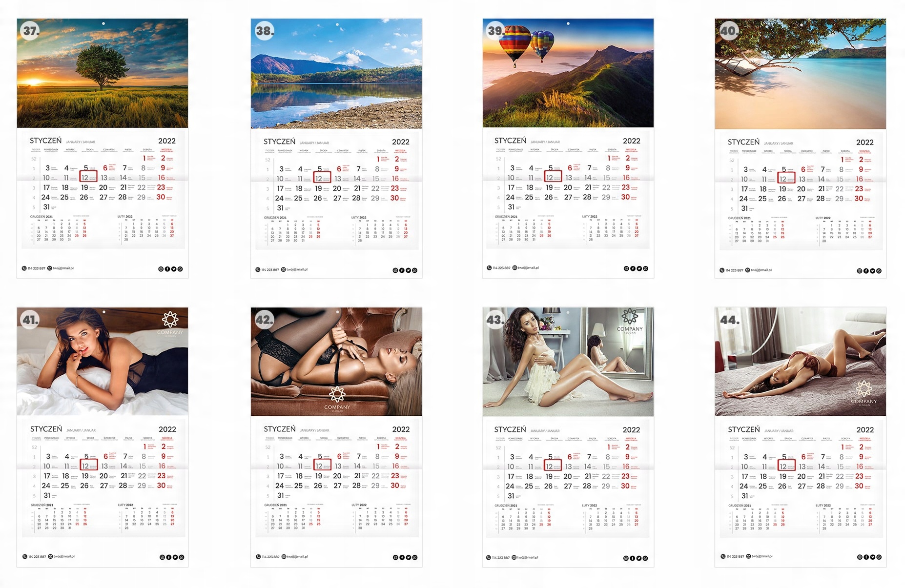Open the mountain lake photo on calendar 38

click(336, 74)
